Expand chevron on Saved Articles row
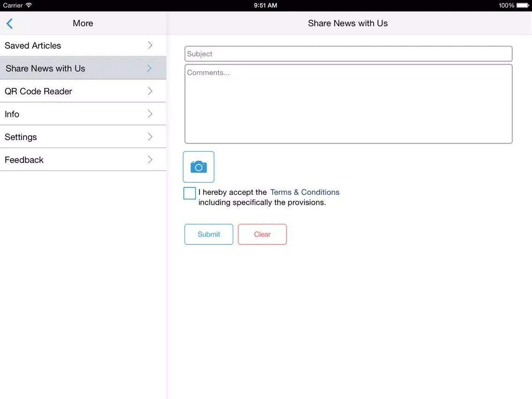Screen dimensions: 532x399 point(150,45)
